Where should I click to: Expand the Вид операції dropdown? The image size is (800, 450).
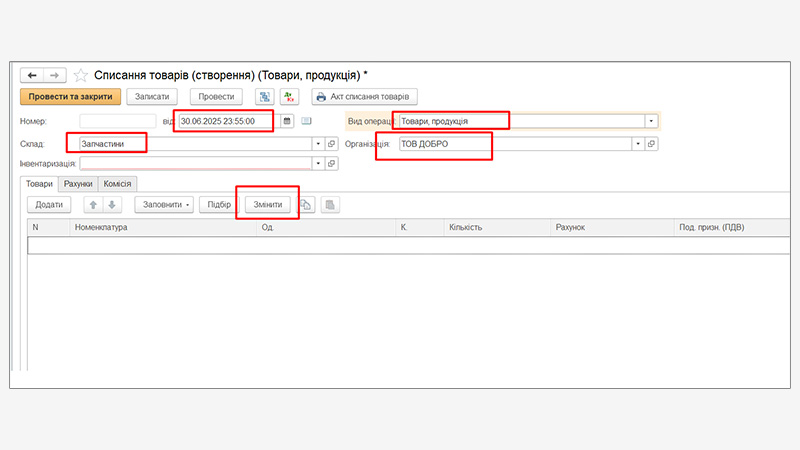click(651, 121)
